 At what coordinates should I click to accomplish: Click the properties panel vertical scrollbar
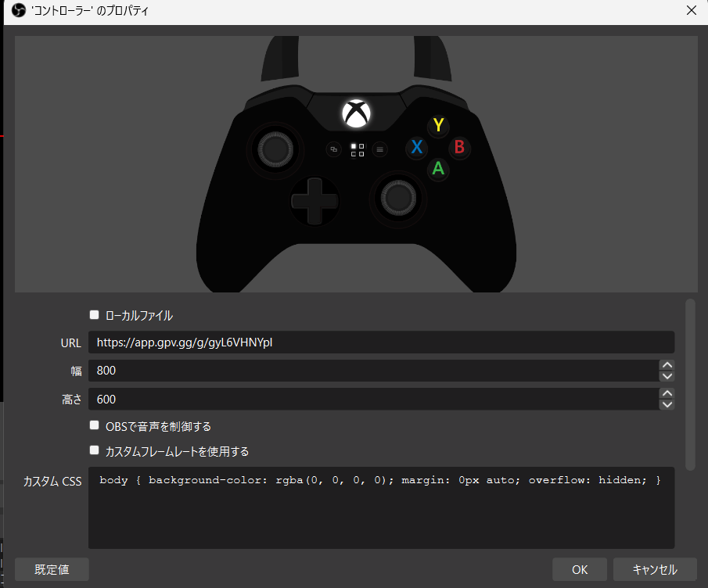coord(690,383)
